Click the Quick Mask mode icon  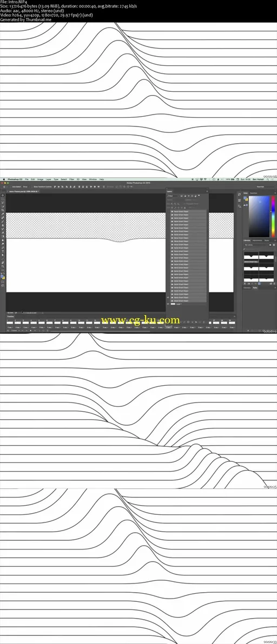tap(3, 282)
